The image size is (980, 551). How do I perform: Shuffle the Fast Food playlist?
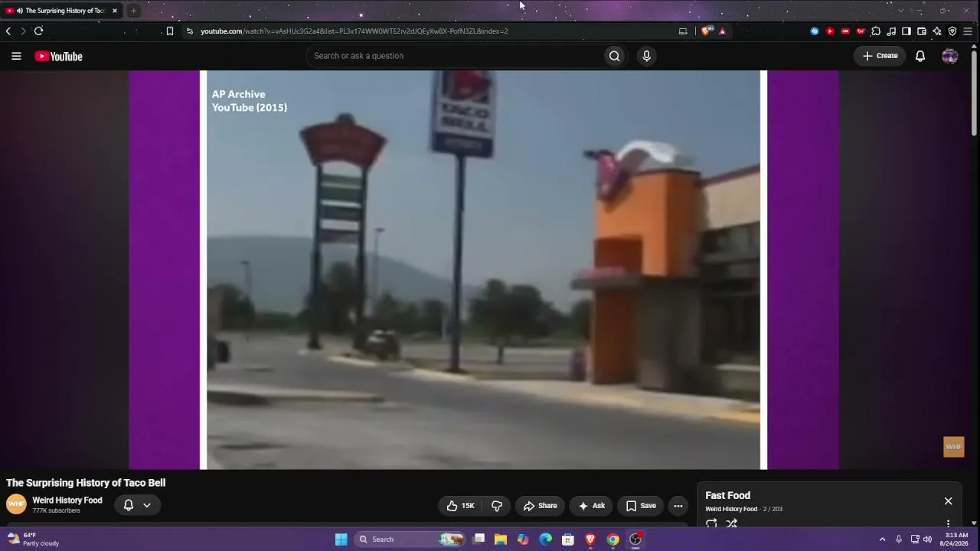pos(732,523)
